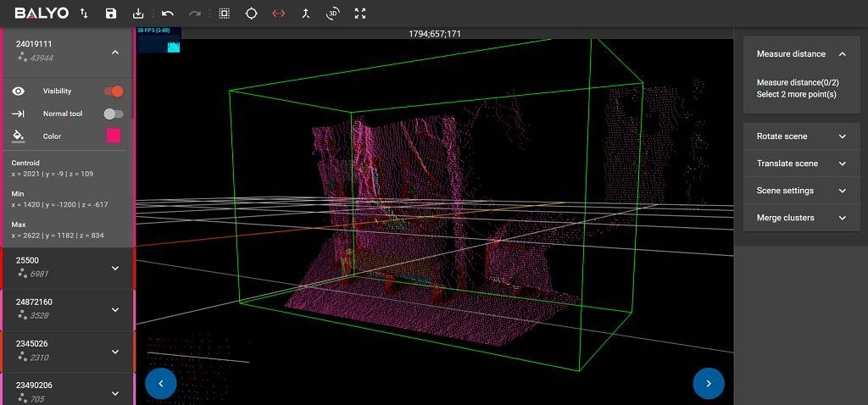Image resolution: width=868 pixels, height=405 pixels.
Task: Click the points icon under cluster 2345026
Action: [x=22, y=357]
